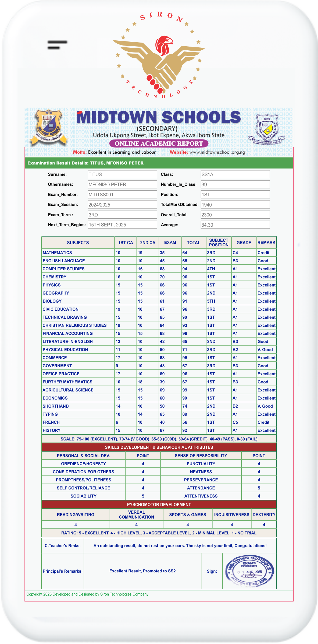The height and width of the screenshot is (644, 318).
Task: Select the Class field containing SS1A
Action: tap(235, 174)
